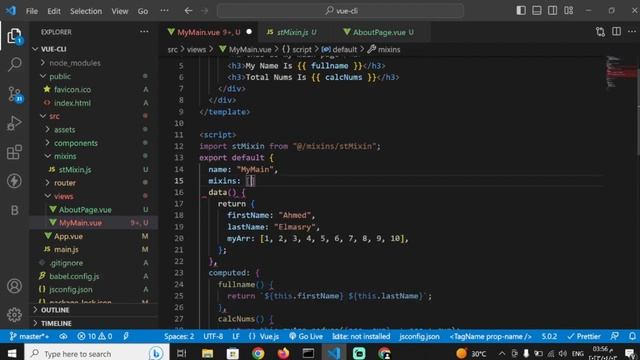Click the Prettier status item
The height and width of the screenshot is (360, 640).
point(584,336)
